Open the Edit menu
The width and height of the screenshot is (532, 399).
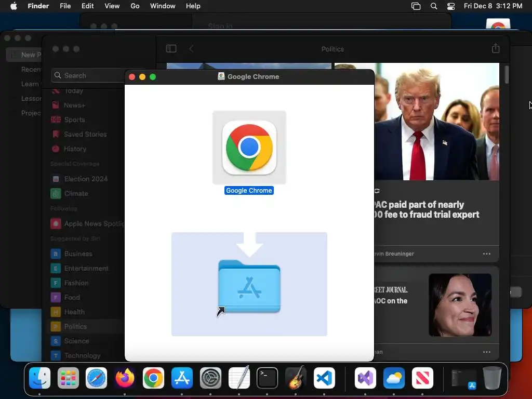coord(87,6)
